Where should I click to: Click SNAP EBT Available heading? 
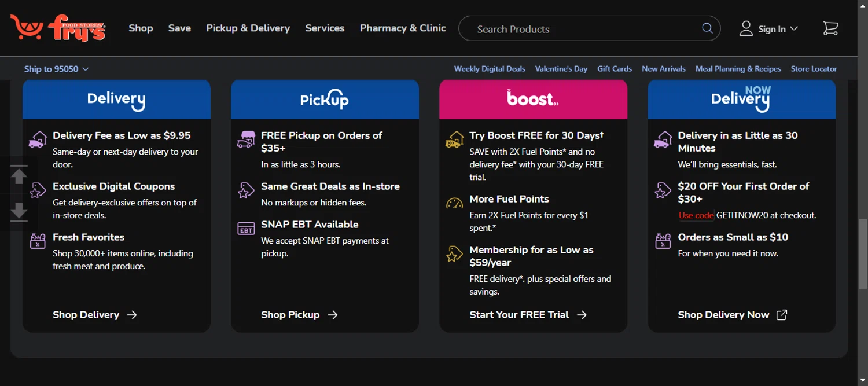310,225
